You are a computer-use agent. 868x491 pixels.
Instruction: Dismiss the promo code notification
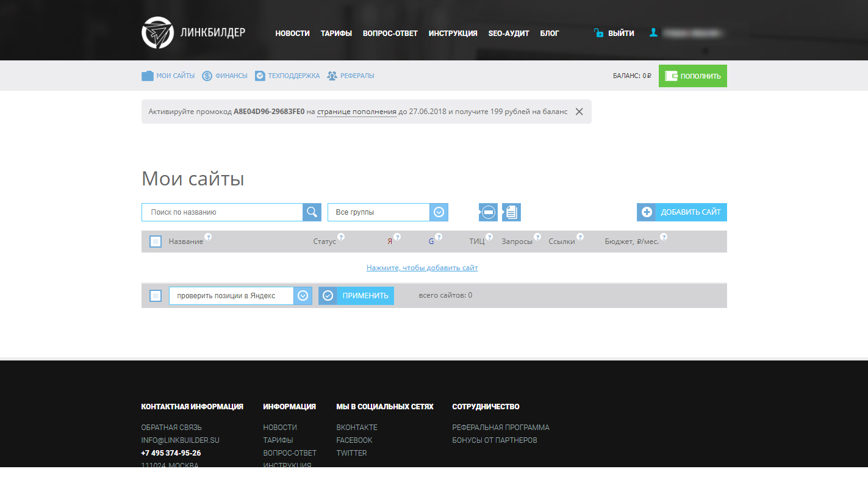point(579,112)
